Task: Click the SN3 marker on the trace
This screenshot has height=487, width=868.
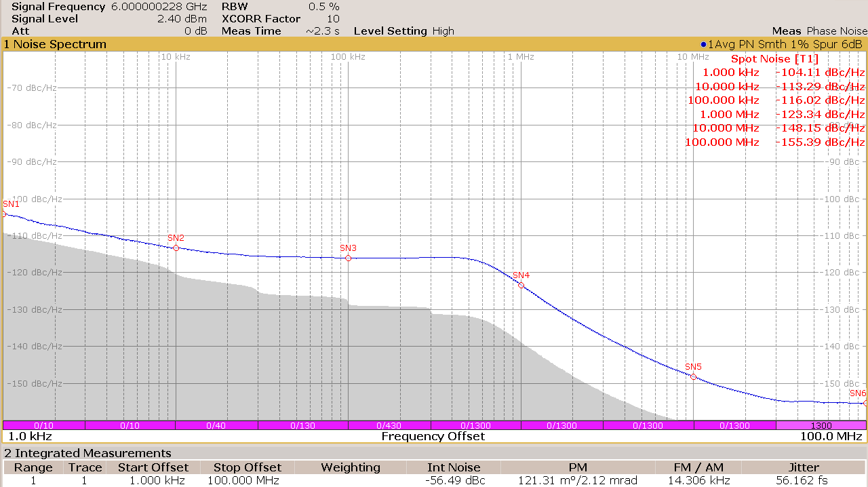Action: coord(349,258)
